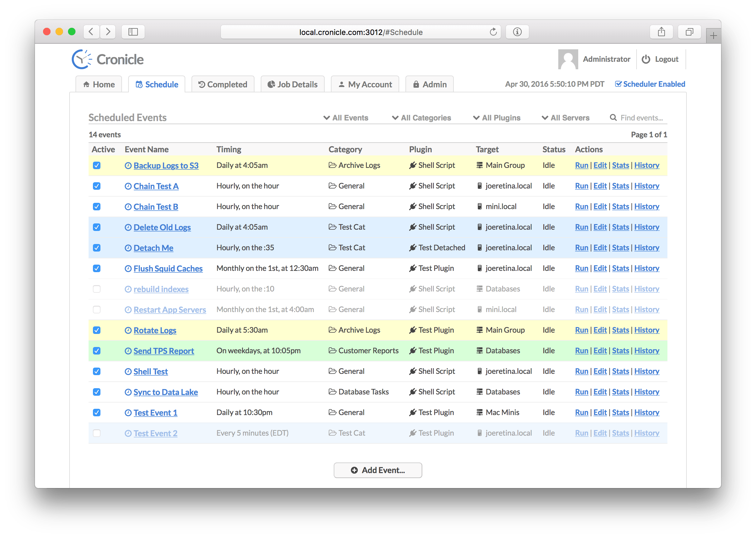Open the All Plugins filter dropdown
The height and width of the screenshot is (538, 756).
497,118
